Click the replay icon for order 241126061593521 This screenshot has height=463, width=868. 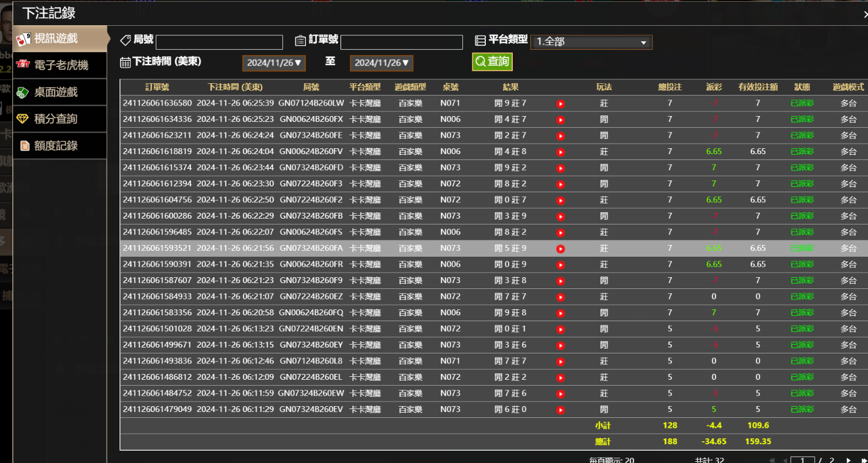[560, 249]
